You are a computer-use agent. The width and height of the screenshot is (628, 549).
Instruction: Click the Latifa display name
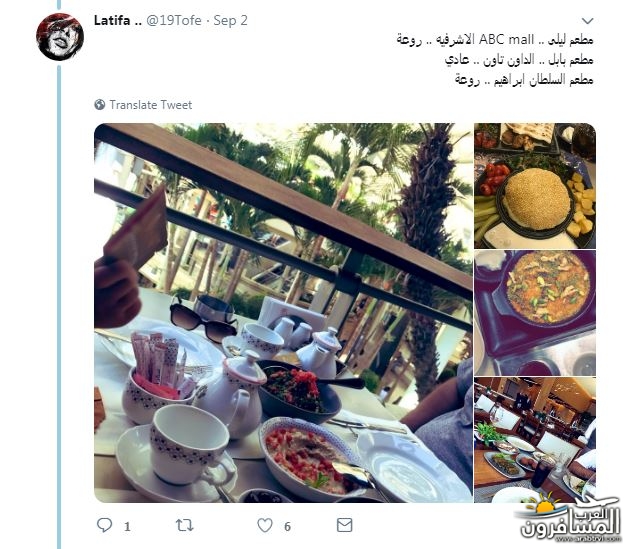click(118, 20)
